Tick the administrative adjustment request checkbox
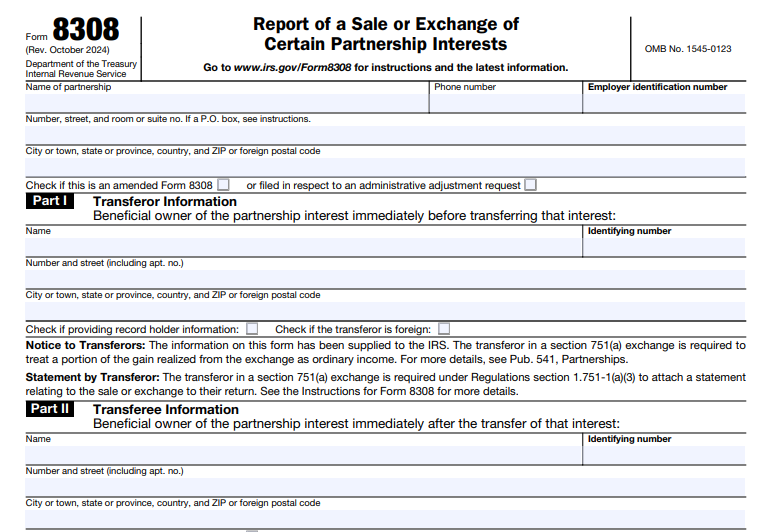The image size is (765, 532). 530,185
